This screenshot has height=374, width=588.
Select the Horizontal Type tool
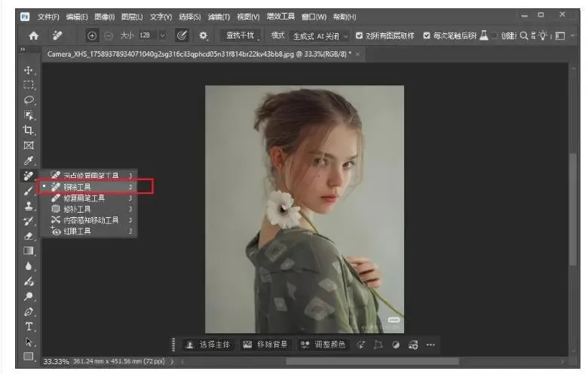tap(29, 326)
